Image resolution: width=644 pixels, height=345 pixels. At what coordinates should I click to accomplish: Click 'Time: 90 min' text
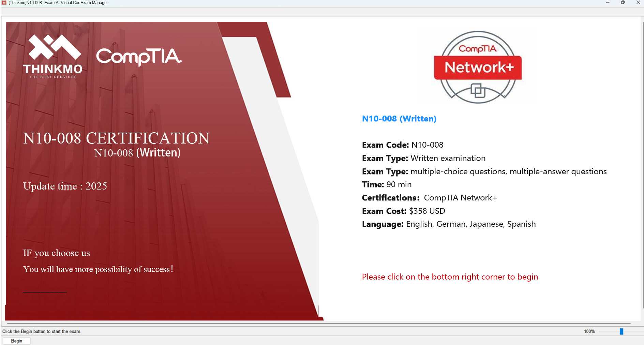(x=387, y=184)
